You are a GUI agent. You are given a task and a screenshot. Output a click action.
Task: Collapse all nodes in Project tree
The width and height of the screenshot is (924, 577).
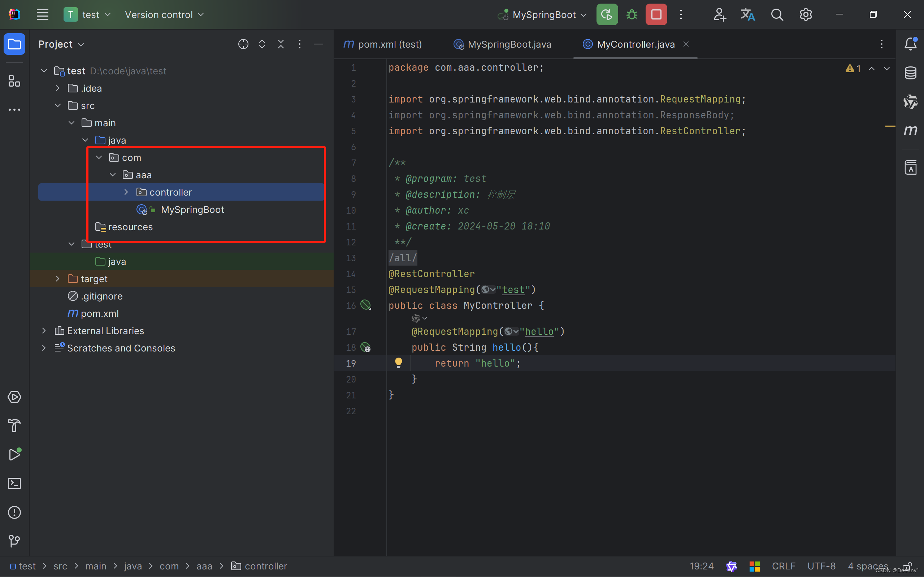tap(281, 44)
